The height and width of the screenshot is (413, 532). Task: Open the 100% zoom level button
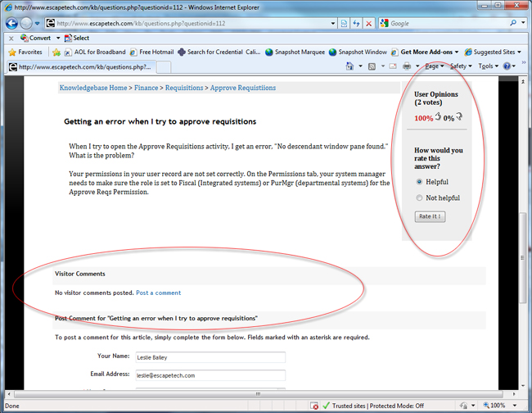click(x=494, y=406)
